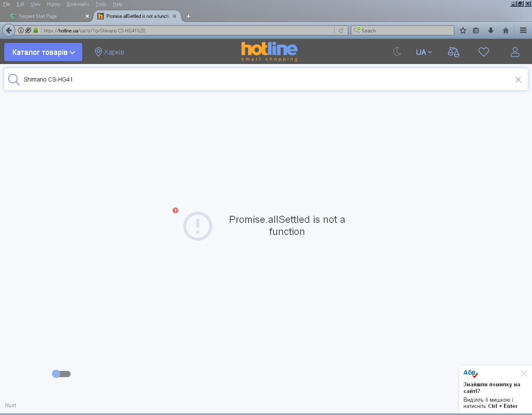The height and width of the screenshot is (415, 532).
Task: Open the browser hamburger menu
Action: pyautogui.click(x=523, y=30)
